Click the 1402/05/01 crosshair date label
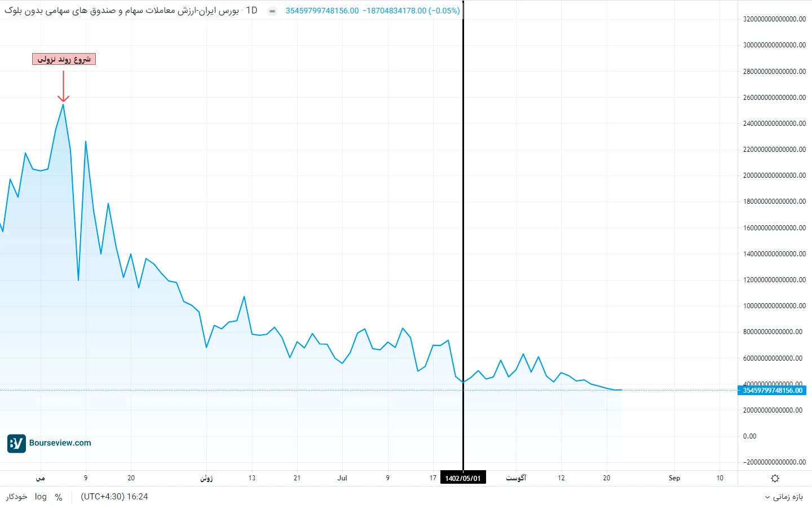812x508 pixels. pos(463,478)
